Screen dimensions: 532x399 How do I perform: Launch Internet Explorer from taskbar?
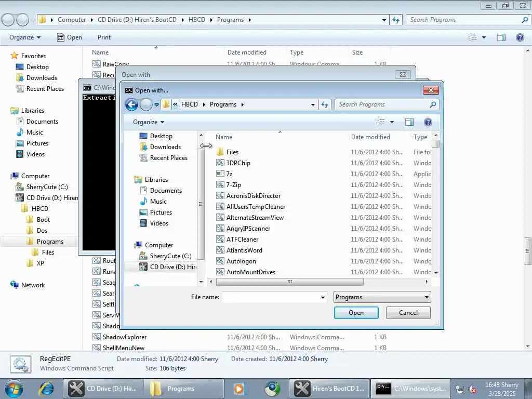click(x=46, y=389)
